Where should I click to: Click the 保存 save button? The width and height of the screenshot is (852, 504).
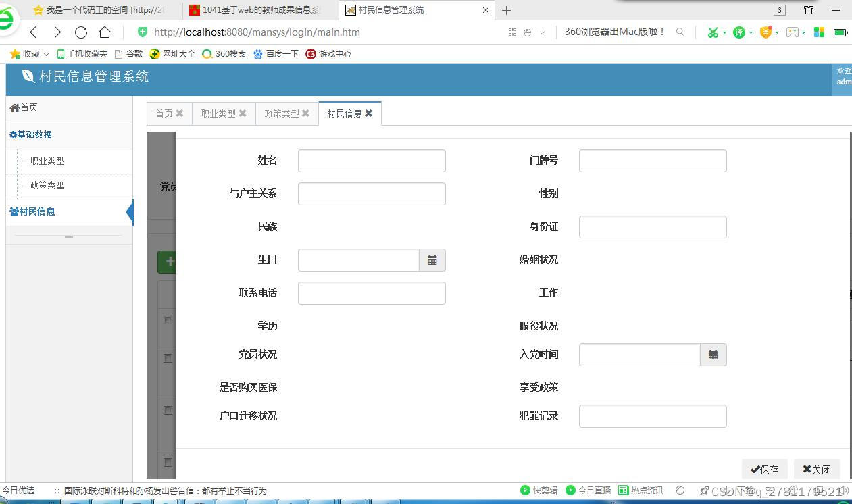point(764,469)
